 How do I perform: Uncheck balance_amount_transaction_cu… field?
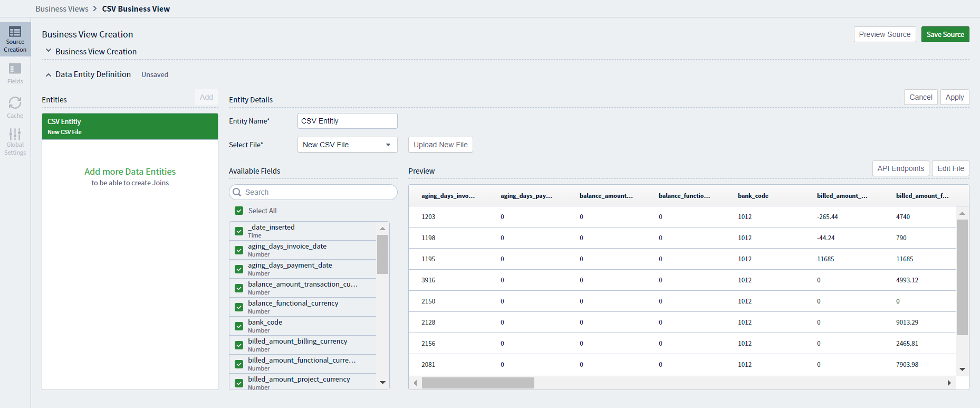pos(239,288)
